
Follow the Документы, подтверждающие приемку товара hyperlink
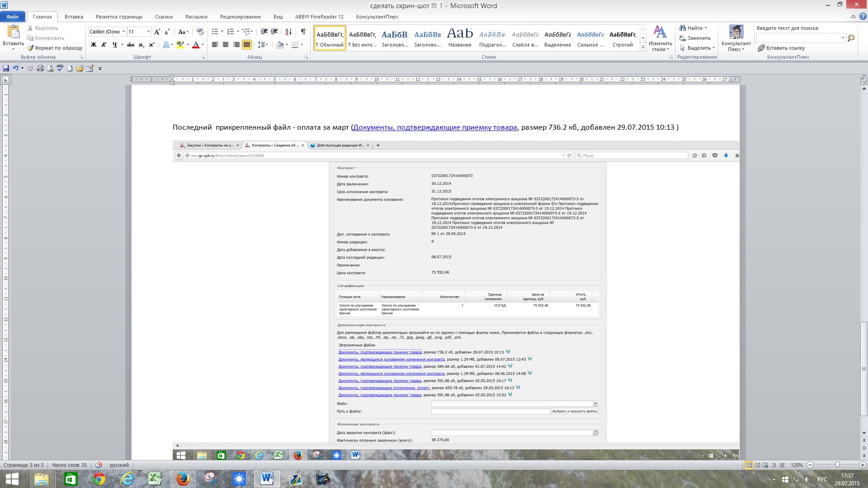(x=434, y=127)
